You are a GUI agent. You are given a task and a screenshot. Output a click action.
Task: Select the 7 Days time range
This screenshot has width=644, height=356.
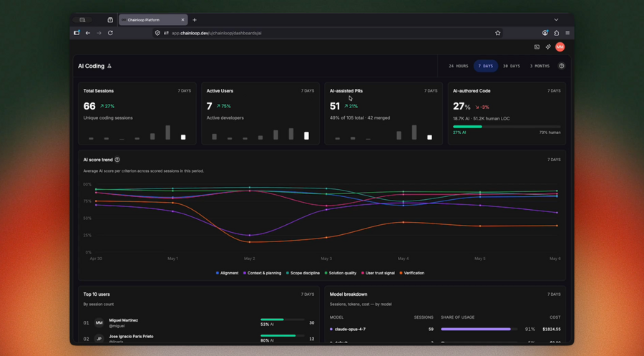coord(485,66)
